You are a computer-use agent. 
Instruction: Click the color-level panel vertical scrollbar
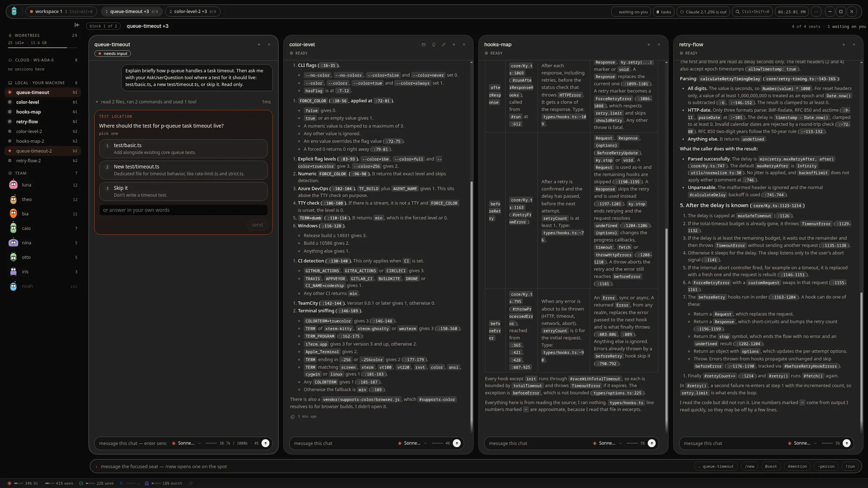(x=471, y=307)
